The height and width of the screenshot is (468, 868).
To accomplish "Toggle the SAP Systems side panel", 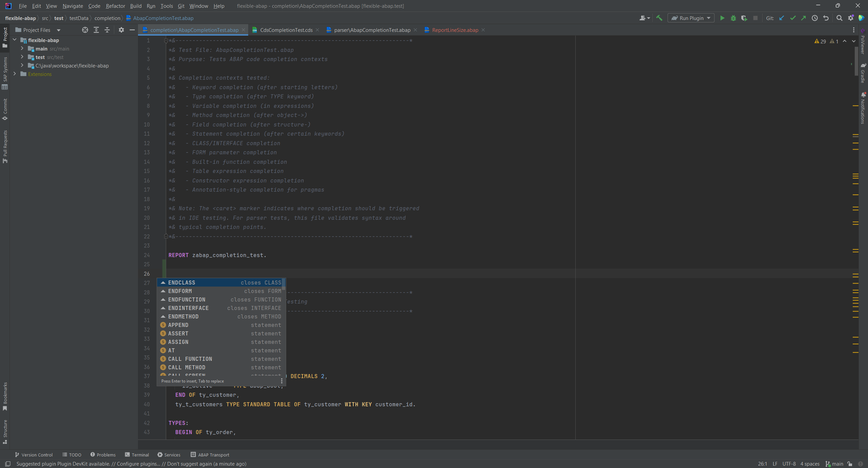I will (x=5, y=73).
